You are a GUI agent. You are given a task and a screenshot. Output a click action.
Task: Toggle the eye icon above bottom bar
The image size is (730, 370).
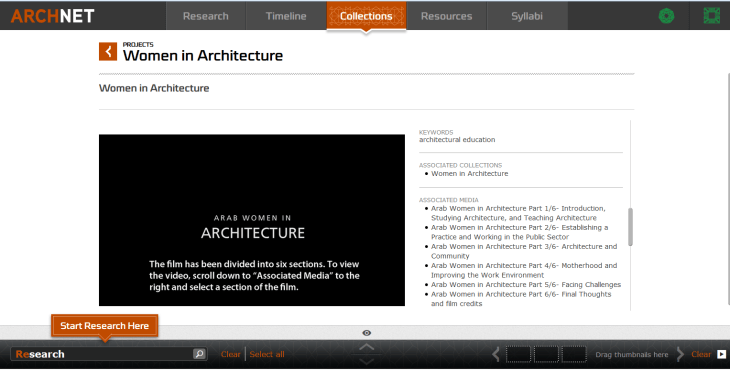pyautogui.click(x=367, y=333)
